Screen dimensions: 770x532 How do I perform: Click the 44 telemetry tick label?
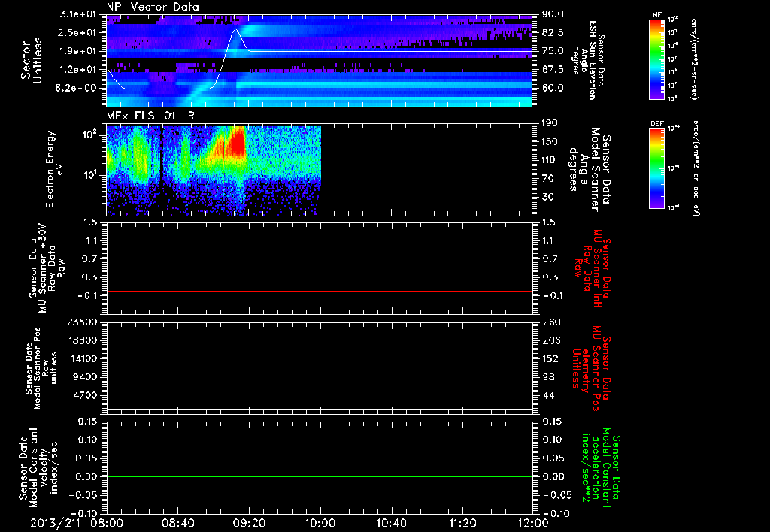click(x=548, y=395)
